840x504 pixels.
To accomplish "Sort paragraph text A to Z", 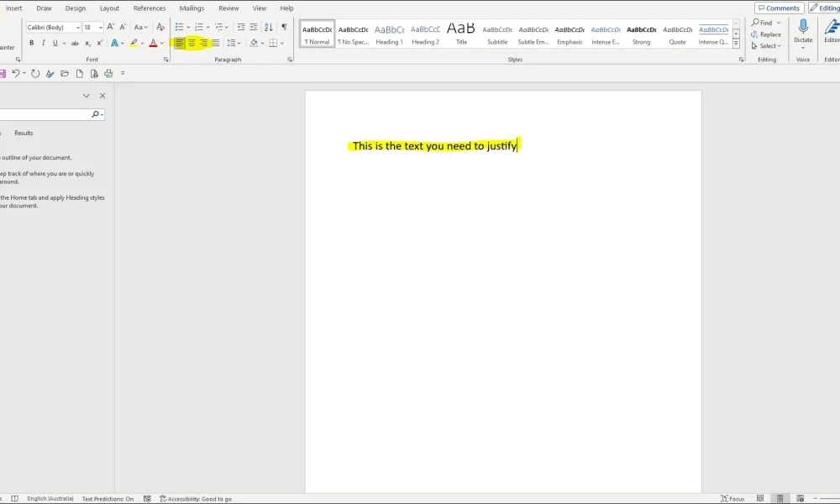I will coord(269,27).
